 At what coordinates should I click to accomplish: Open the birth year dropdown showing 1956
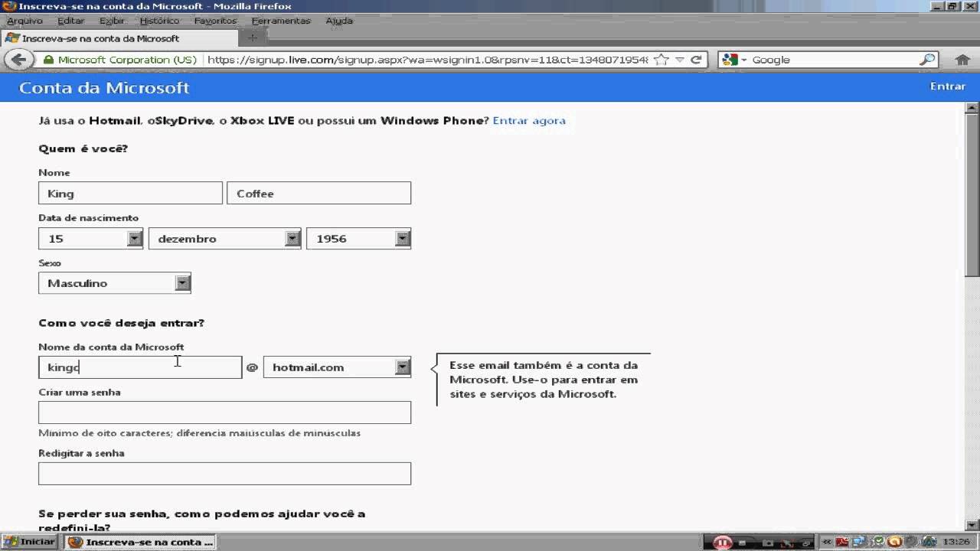pos(358,239)
